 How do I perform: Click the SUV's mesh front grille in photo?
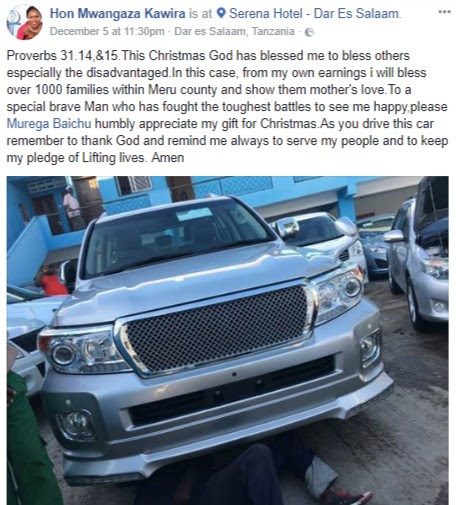tap(217, 328)
